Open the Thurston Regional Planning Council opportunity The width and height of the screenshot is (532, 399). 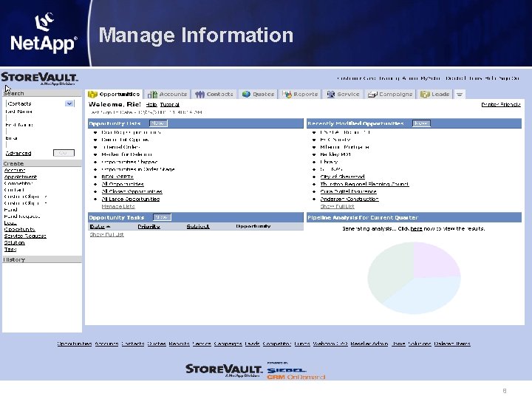(x=364, y=184)
